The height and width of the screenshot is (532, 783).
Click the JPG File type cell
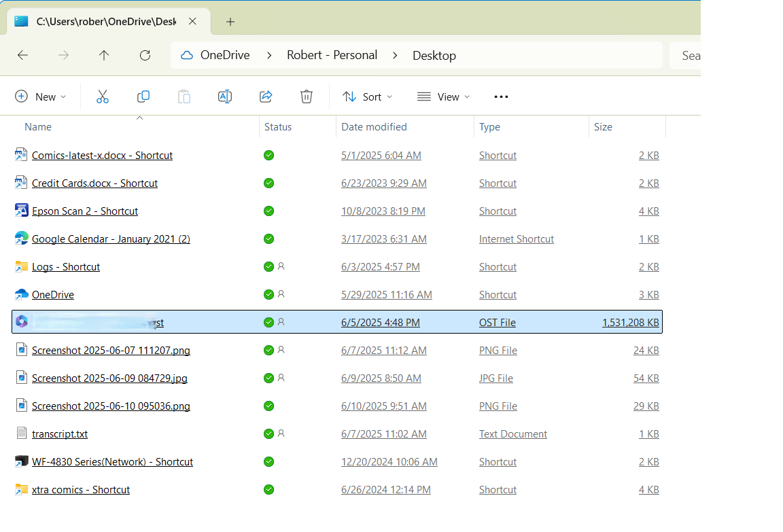pyautogui.click(x=496, y=378)
